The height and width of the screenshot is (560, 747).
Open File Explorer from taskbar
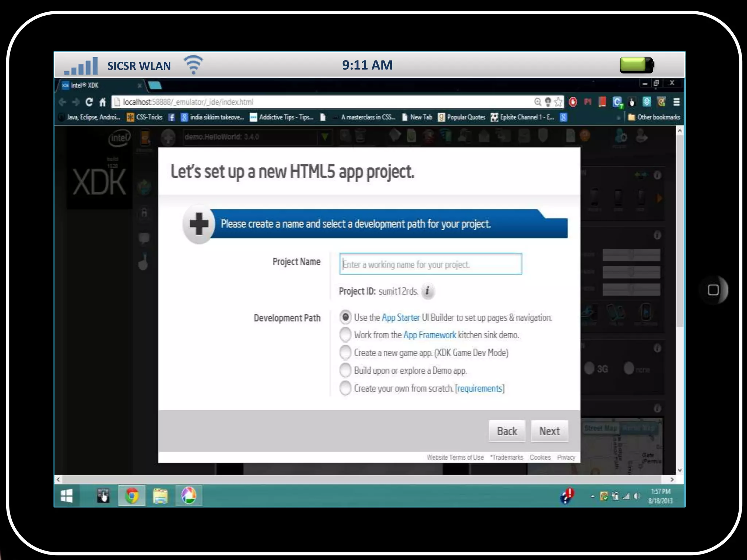pos(160,496)
